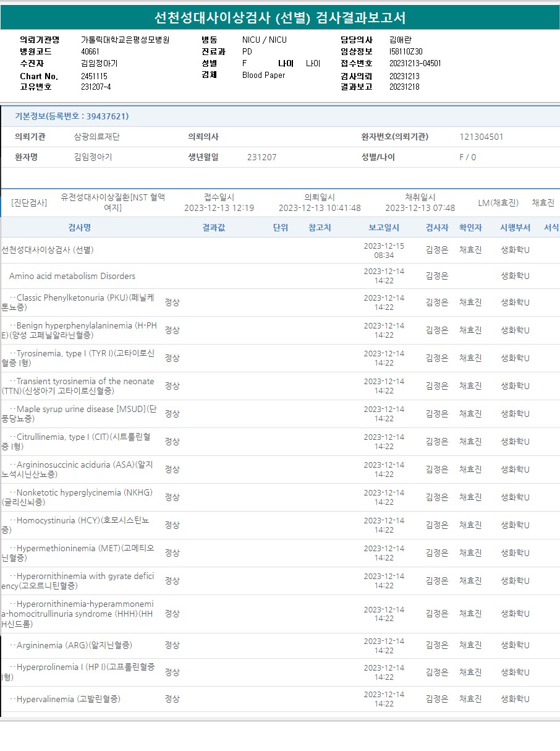Click the Maple syrup urine disease test name
The width and height of the screenshot is (560, 751).
click(78, 414)
